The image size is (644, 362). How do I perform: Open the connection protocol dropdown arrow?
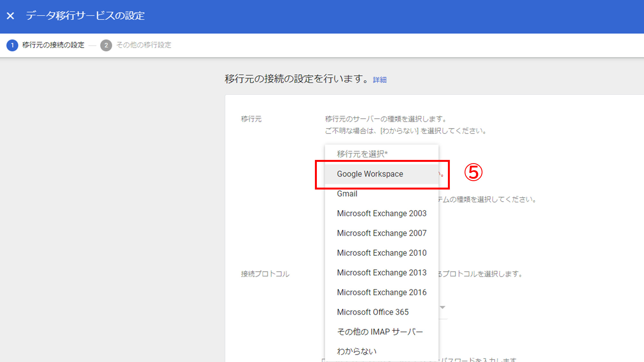443,307
